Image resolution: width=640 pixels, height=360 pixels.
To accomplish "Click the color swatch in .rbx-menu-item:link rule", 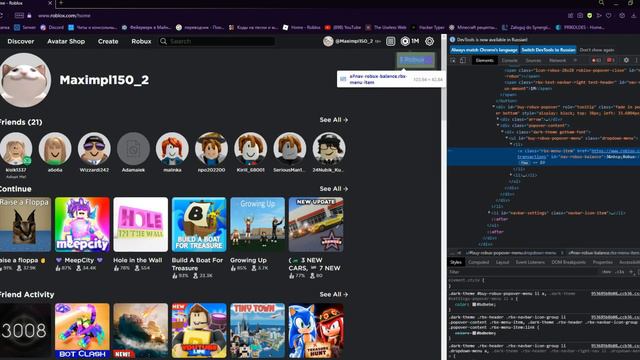I will [474, 333].
